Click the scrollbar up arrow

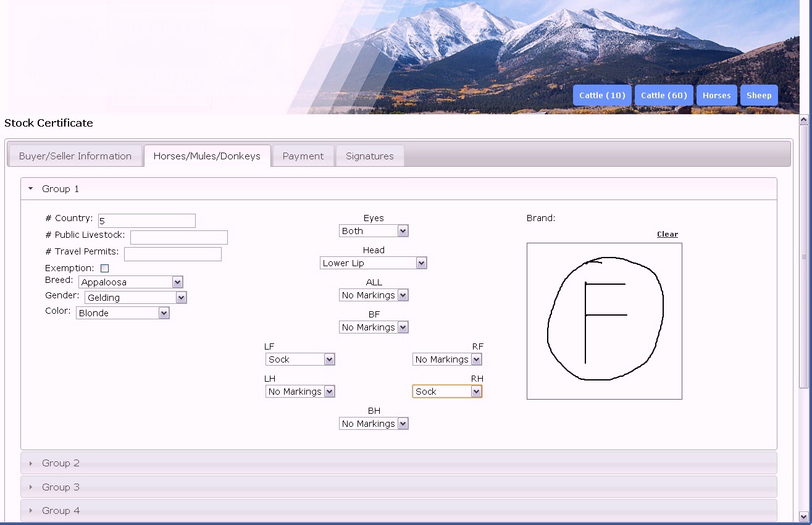pyautogui.click(x=803, y=120)
